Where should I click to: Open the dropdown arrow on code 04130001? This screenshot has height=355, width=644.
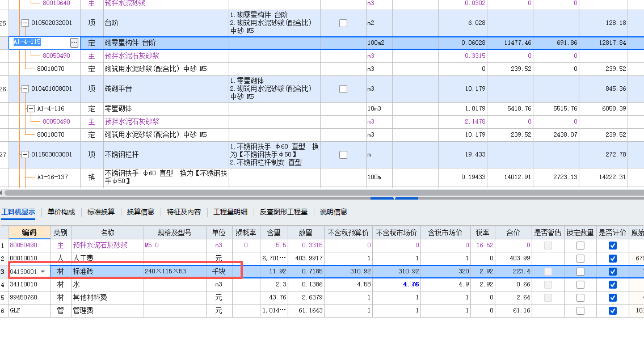(x=44, y=271)
